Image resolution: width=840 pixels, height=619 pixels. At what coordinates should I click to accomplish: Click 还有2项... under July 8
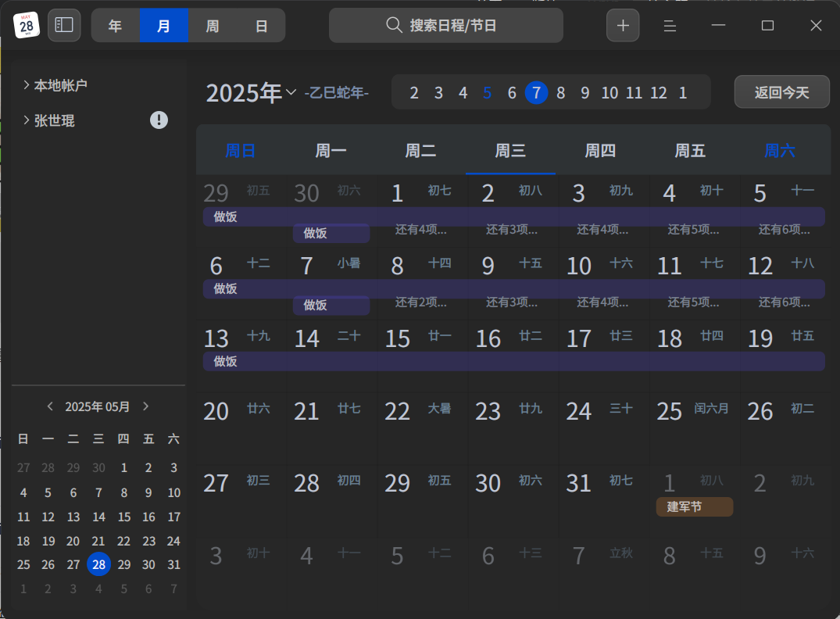[x=421, y=302]
